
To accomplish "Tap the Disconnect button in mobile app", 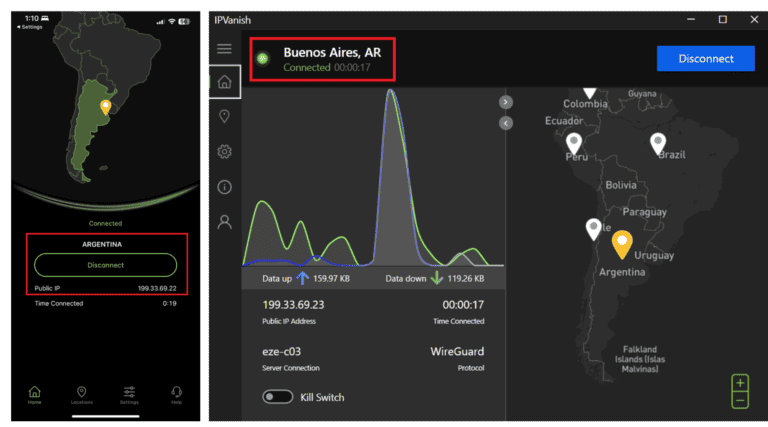I will 105,265.
